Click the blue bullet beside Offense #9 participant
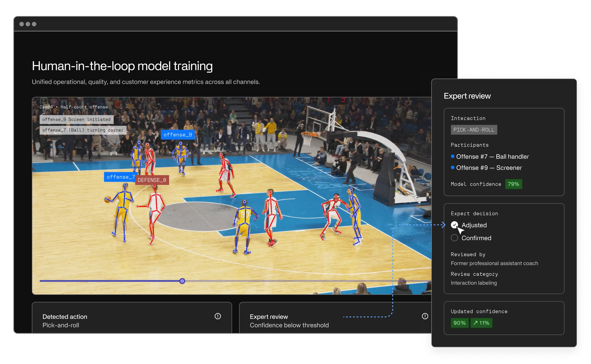Screen dimensions: 591x364 click(453, 168)
